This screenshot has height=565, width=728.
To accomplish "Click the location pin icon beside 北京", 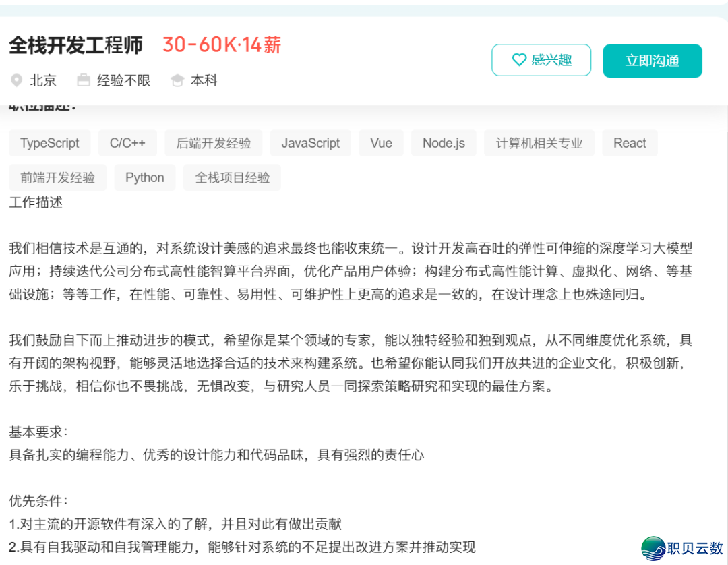I will [17, 81].
